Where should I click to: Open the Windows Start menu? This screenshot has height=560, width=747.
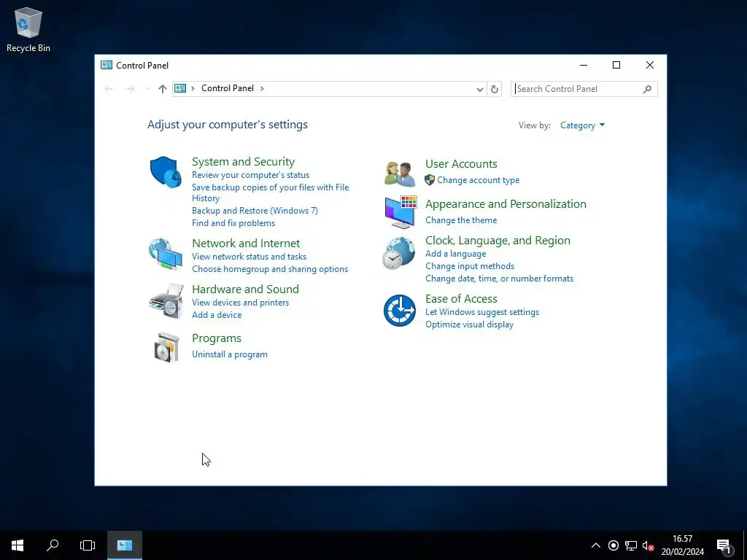(18, 545)
